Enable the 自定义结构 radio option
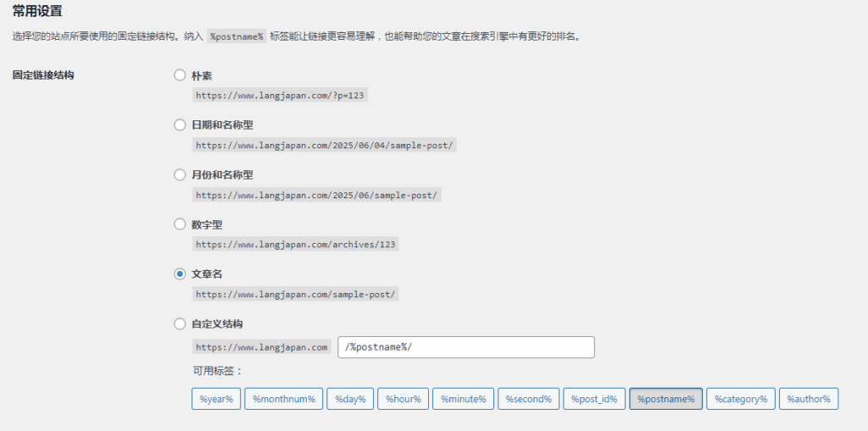This screenshot has height=431, width=868. click(x=180, y=323)
